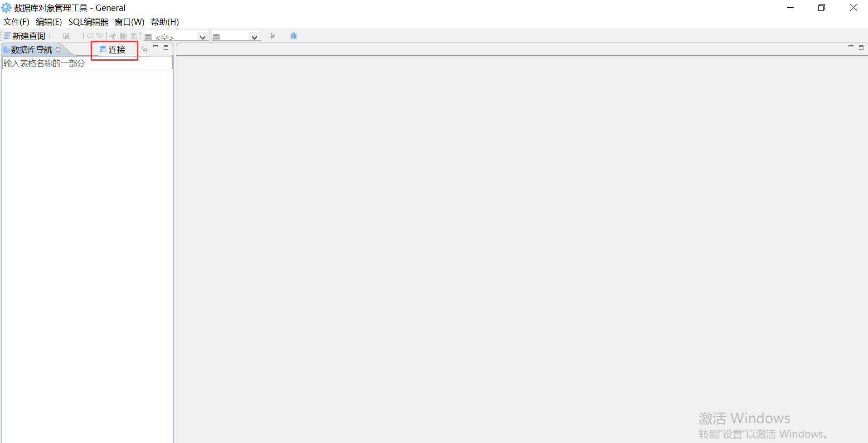Open the SQL编辑器 menu
The height and width of the screenshot is (443, 868).
click(88, 22)
